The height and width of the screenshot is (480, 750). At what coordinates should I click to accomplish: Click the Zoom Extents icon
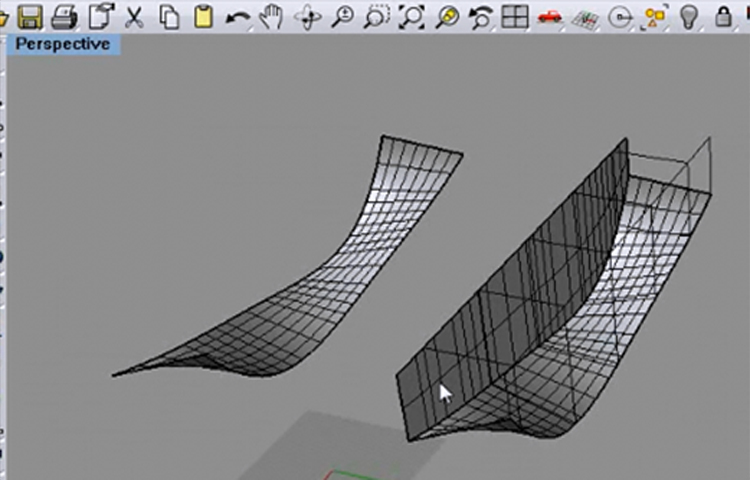[411, 16]
